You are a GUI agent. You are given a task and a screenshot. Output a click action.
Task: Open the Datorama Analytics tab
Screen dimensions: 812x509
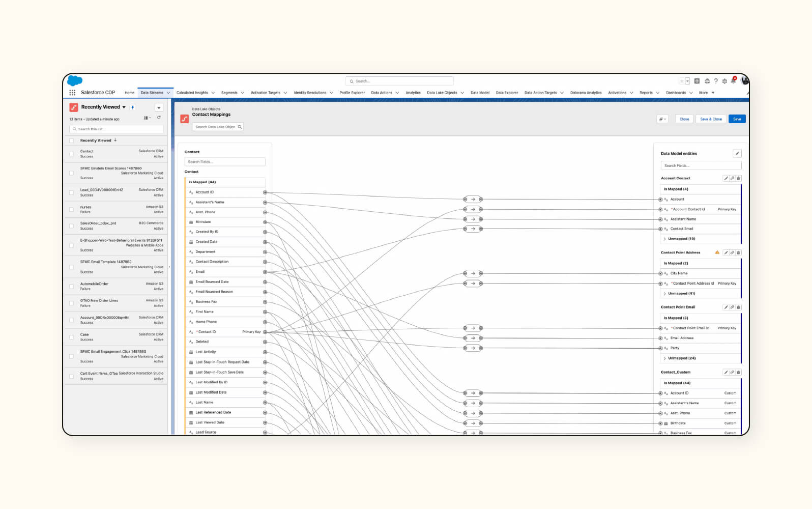pos(586,93)
